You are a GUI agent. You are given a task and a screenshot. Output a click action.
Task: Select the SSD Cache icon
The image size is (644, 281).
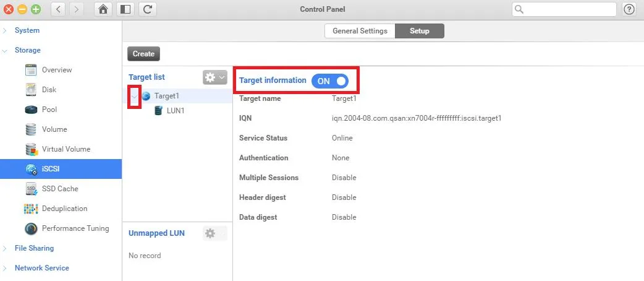click(31, 189)
